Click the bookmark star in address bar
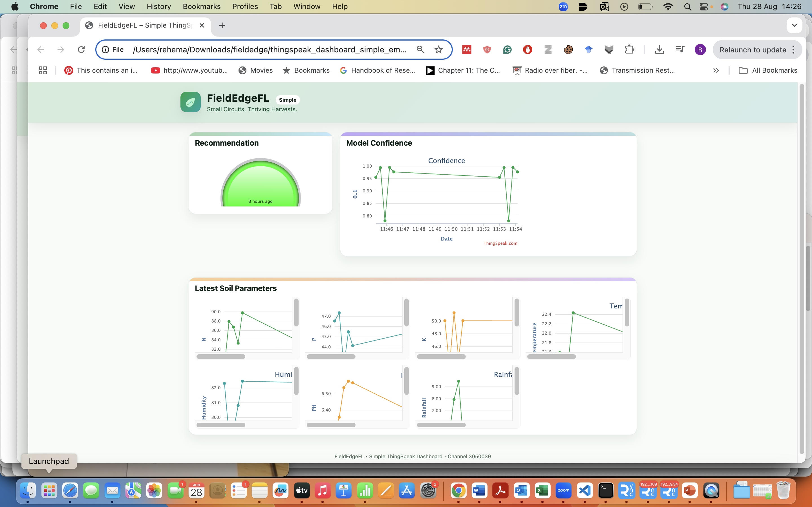 [438, 50]
